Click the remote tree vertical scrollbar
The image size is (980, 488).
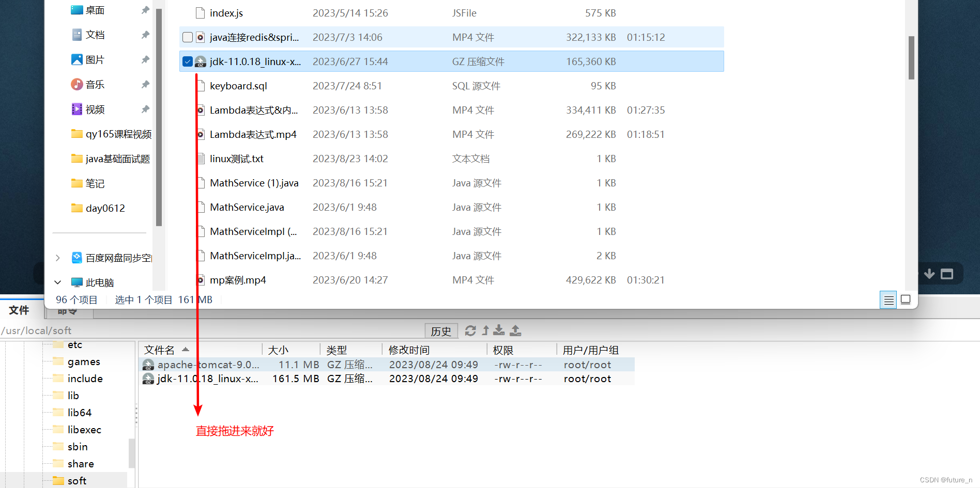coord(132,453)
